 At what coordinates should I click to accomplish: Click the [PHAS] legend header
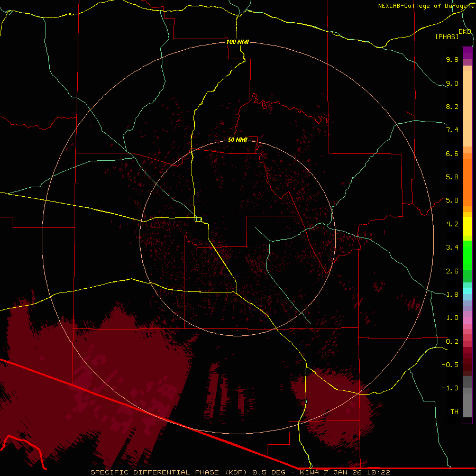click(447, 36)
